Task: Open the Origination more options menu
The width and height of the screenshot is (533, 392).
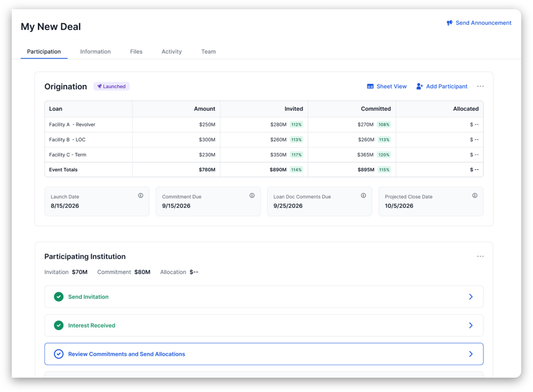Action: point(480,86)
